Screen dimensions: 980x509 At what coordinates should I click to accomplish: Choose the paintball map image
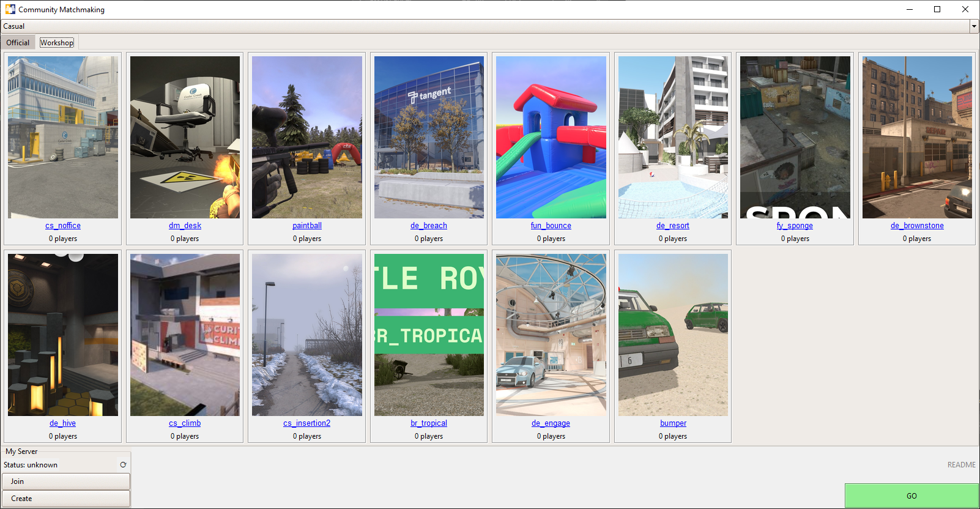pos(306,138)
